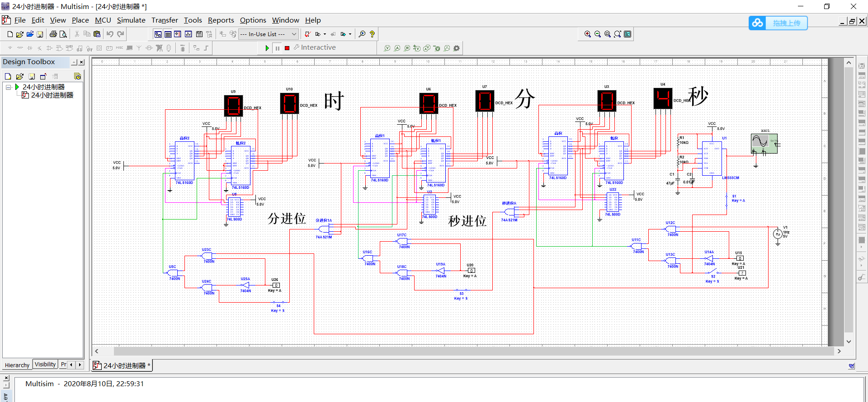This screenshot has width=868, height=402.
Task: Open the Reports menu
Action: tap(221, 20)
